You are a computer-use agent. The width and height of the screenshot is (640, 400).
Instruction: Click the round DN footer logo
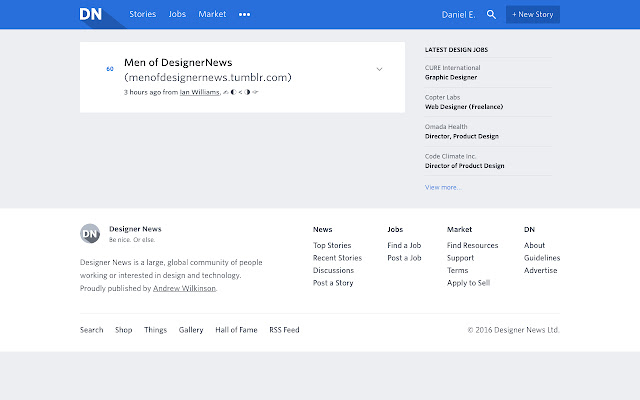coord(90,233)
